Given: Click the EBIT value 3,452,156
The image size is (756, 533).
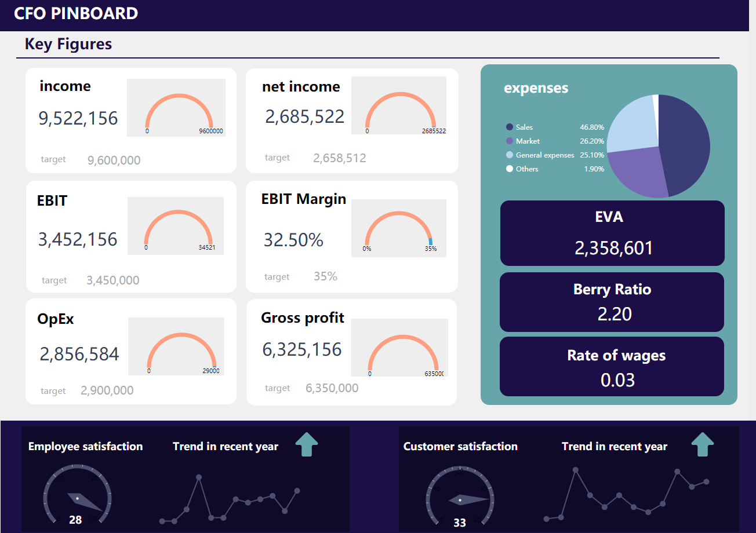Looking at the screenshot, I should click(78, 239).
